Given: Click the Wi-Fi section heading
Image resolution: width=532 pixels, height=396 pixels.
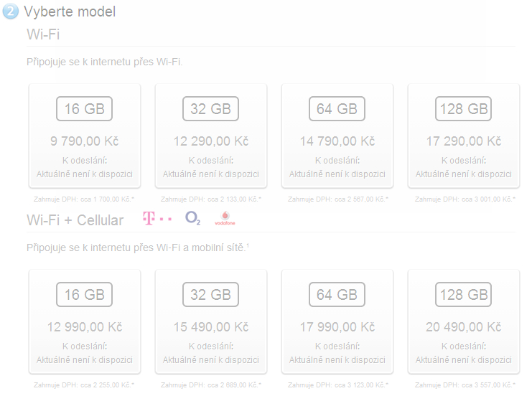Looking at the screenshot, I should [43, 34].
